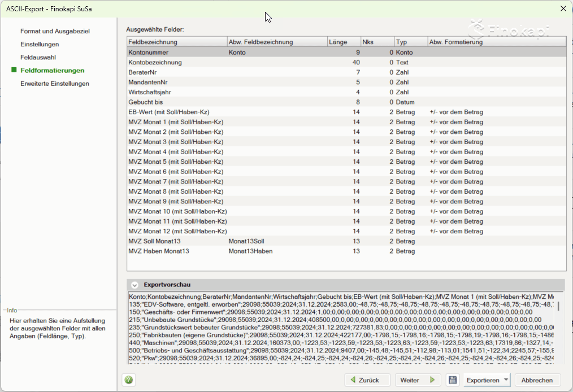Click the preview line for 440;"Maschinen"
Image resolution: width=573 pixels, height=392 pixels.
(341, 343)
